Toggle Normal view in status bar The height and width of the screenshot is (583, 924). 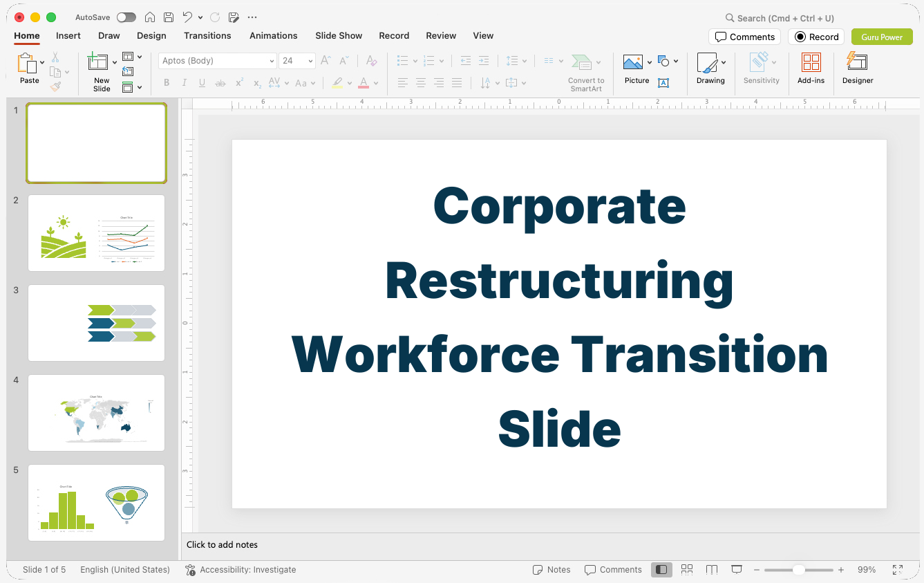tap(661, 569)
